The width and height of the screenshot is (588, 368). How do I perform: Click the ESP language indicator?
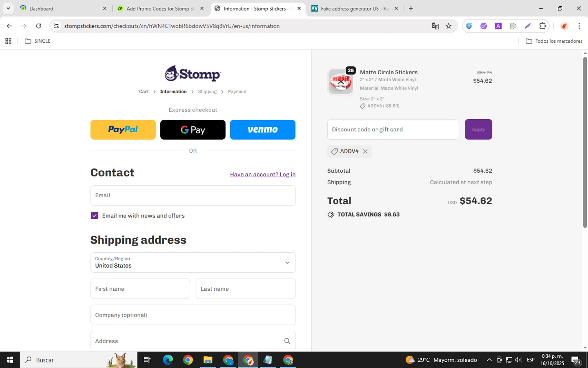[x=531, y=360]
